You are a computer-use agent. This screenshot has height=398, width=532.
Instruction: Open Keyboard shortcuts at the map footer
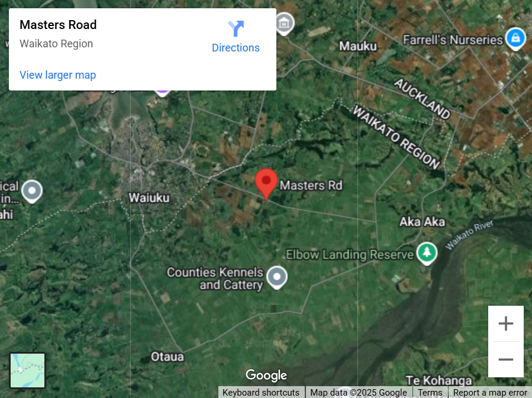[261, 392]
